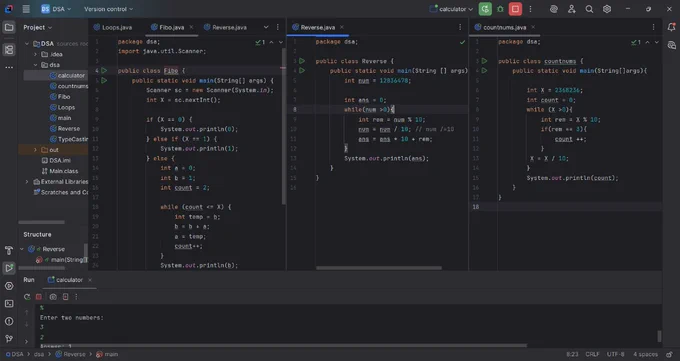Open the main hamburger menu
Screen dimensions: 680x361
click(26, 9)
